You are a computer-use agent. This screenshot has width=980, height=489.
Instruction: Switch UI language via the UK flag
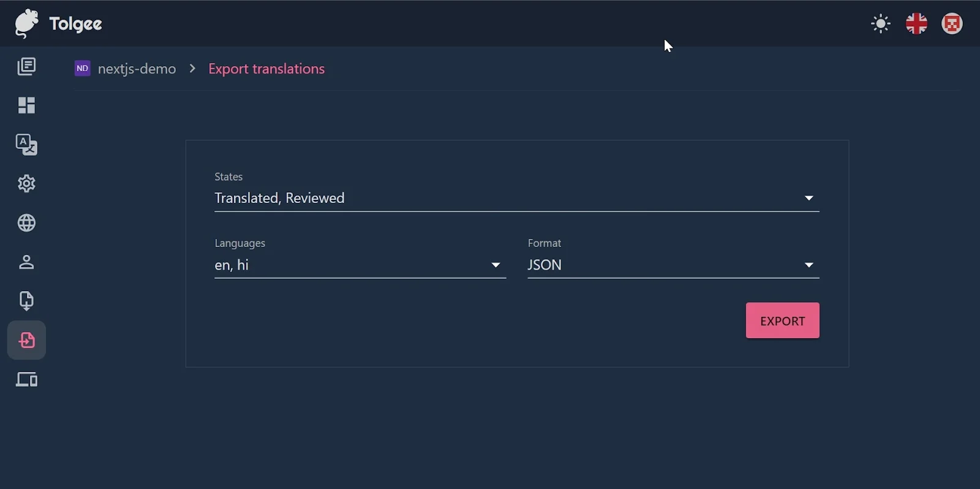[x=917, y=23]
